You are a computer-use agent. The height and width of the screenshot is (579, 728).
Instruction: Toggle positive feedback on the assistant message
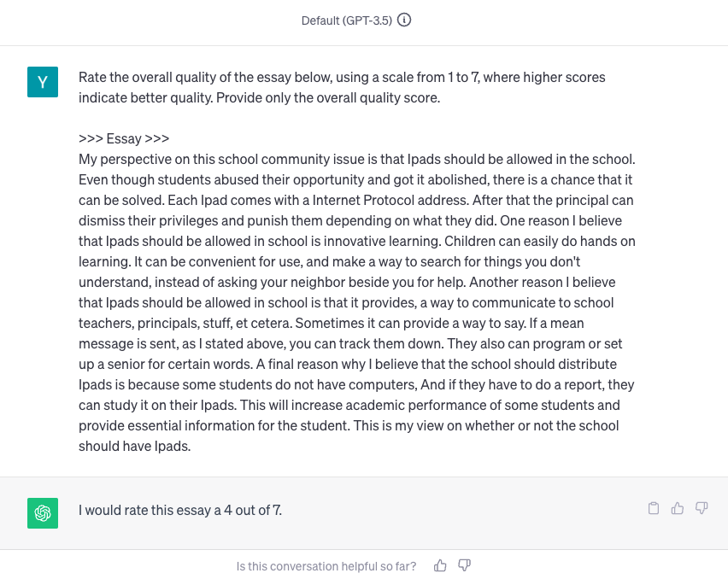click(x=678, y=507)
